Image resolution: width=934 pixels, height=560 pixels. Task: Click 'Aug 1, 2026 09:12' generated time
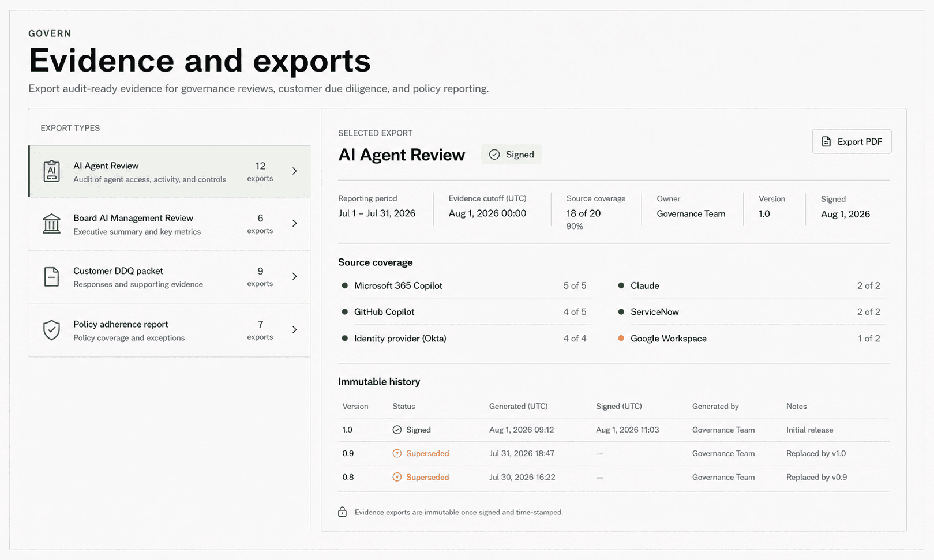[x=522, y=430]
